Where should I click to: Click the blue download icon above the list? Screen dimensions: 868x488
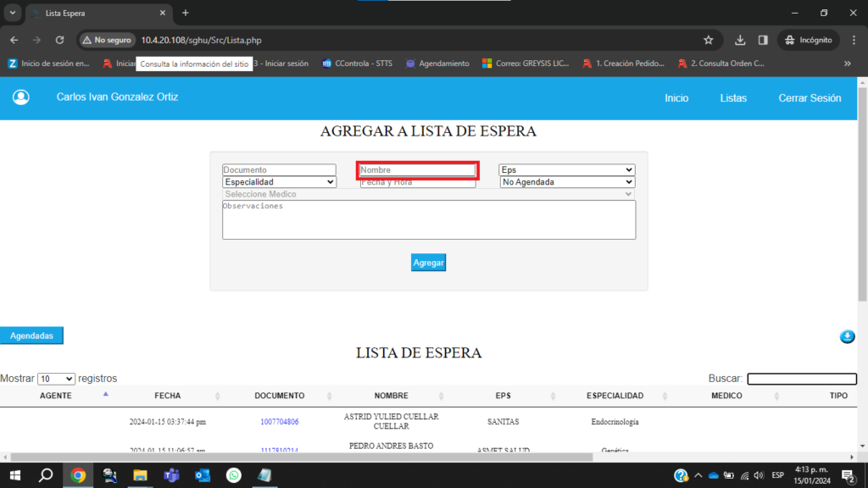click(847, 337)
